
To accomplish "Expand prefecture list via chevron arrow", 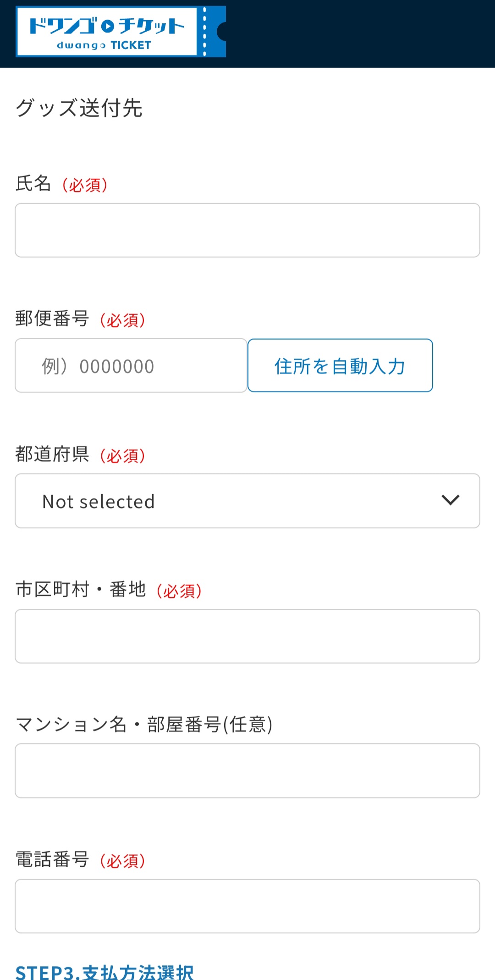I will point(450,500).
